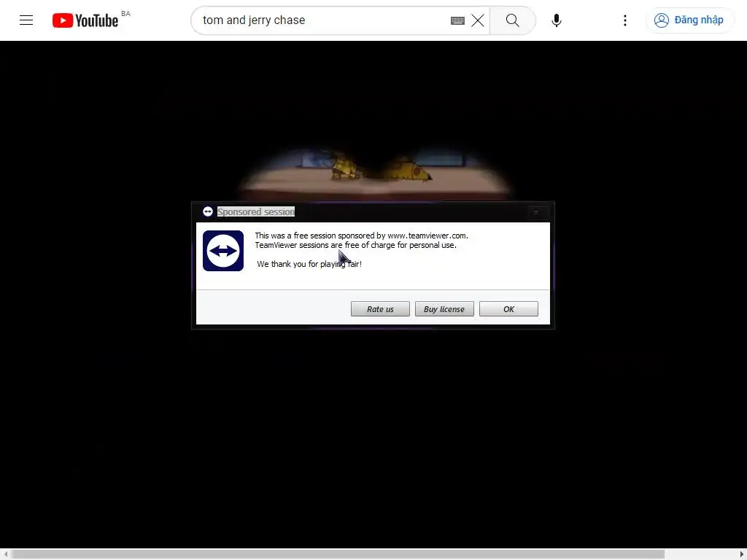Open the virtual keyboard icon in search box

pyautogui.click(x=457, y=20)
